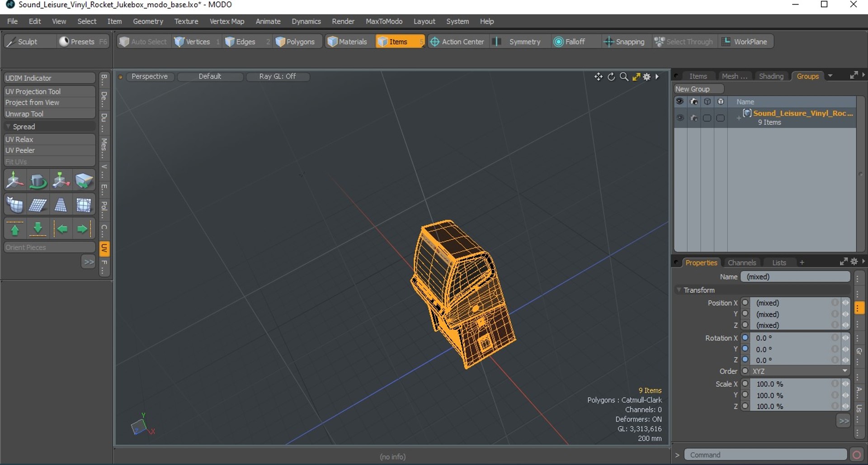
Task: Activate Items selection mode
Action: tap(400, 42)
